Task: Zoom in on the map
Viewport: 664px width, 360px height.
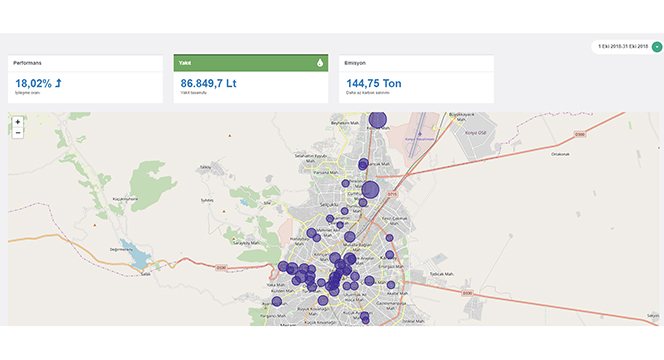Action: [x=17, y=122]
